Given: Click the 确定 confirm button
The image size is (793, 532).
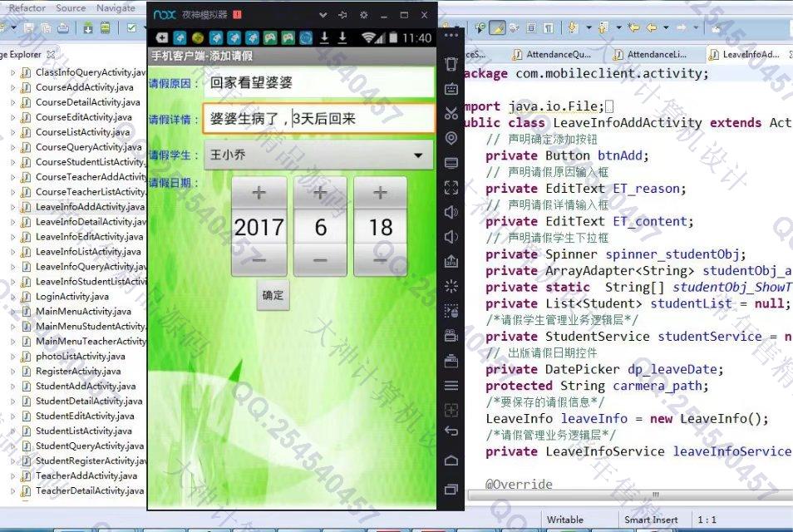Looking at the screenshot, I should 273,295.
